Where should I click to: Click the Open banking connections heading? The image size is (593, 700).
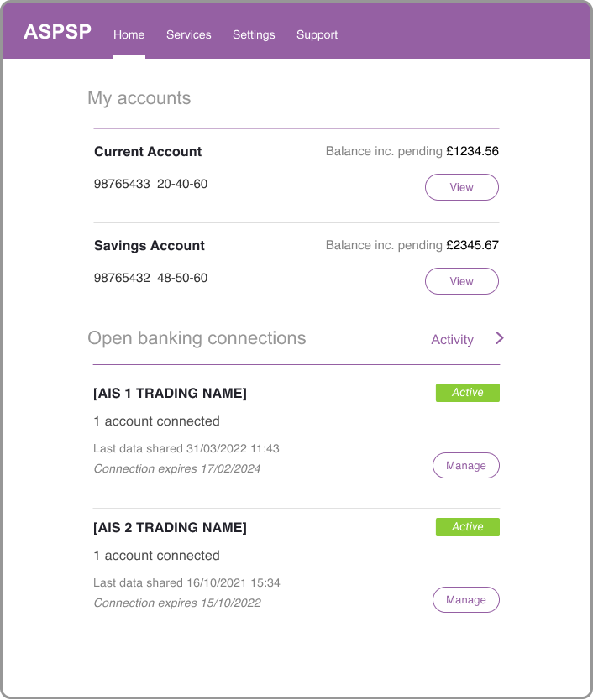tap(197, 339)
